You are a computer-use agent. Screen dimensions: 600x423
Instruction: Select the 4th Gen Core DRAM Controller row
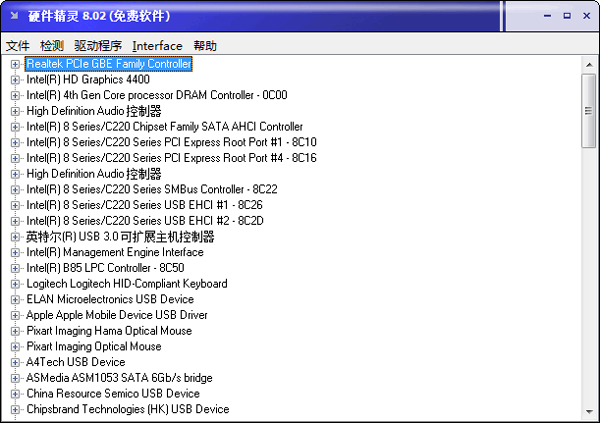157,95
